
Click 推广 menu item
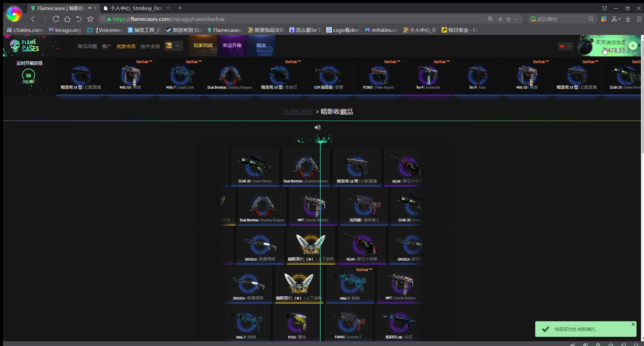pyautogui.click(x=107, y=46)
